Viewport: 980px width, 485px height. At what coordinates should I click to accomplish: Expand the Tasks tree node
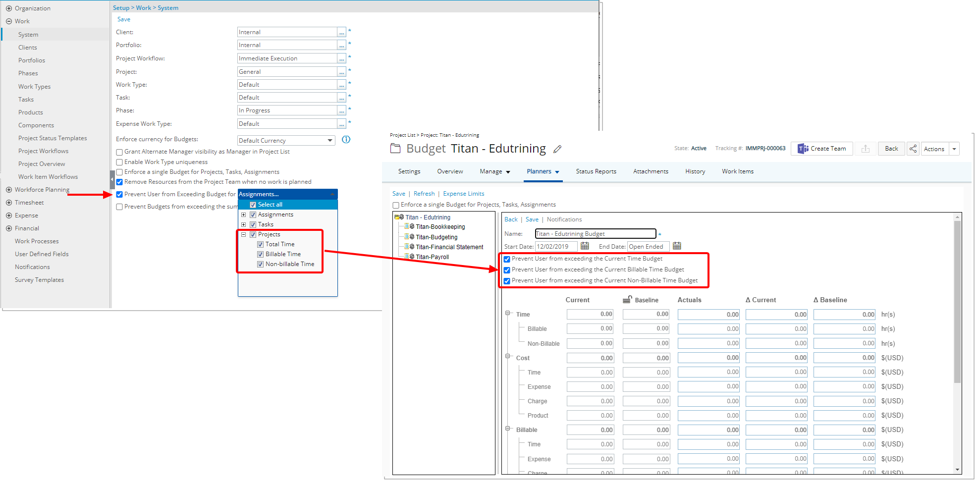click(x=243, y=225)
